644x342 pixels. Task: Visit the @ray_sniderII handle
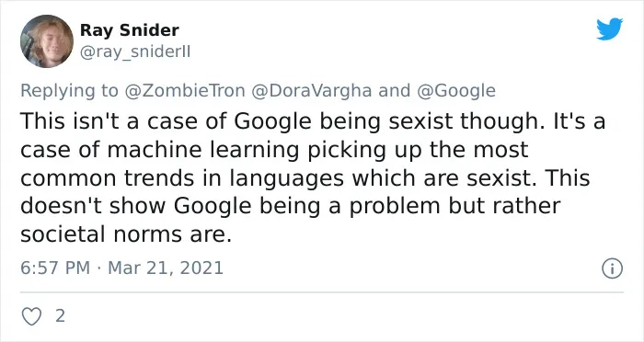(x=135, y=52)
